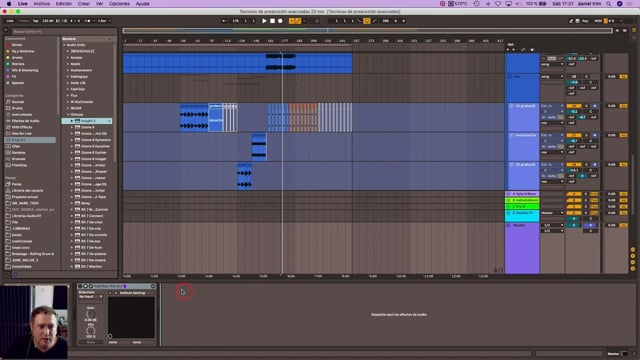Open the Sidechain No Input dropdown
Viewport: 640px width, 360px height.
click(x=90, y=297)
